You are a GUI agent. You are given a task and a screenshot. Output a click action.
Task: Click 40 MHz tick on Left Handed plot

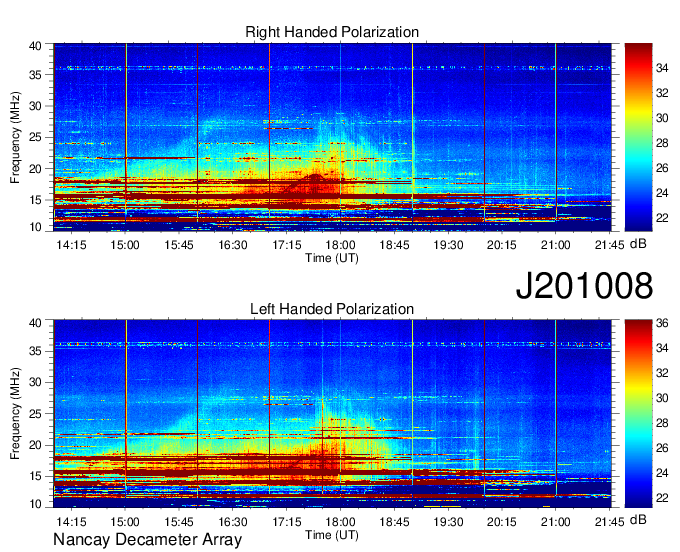35,323
